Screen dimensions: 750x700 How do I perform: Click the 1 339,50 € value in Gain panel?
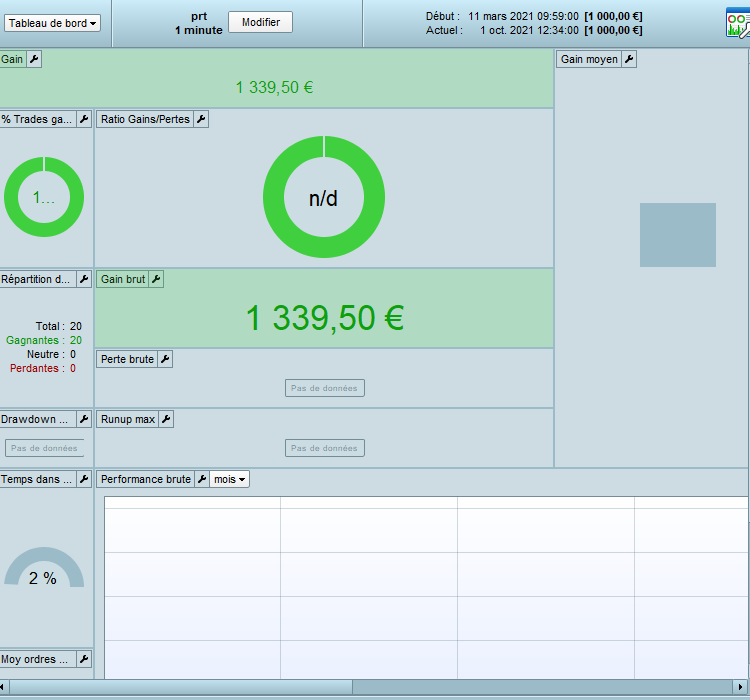point(274,88)
